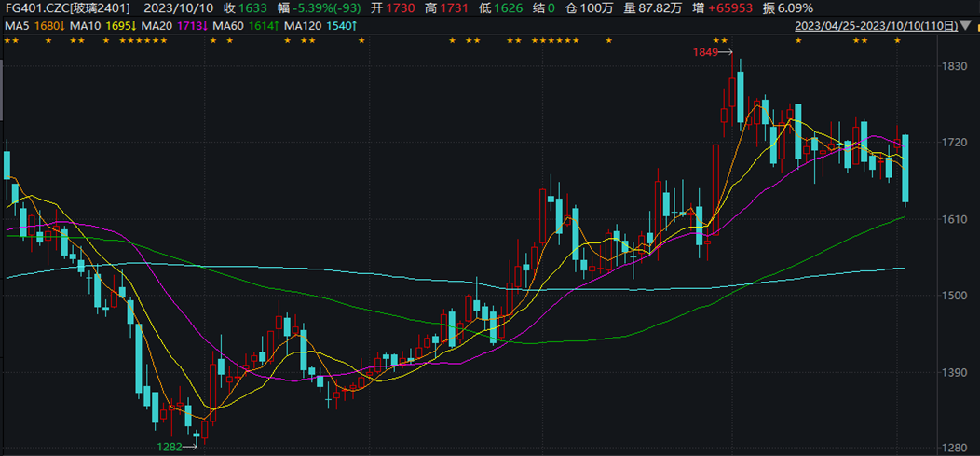Click the star marker above the 1849 peak
This screenshot has width=980, height=456.
724,41
